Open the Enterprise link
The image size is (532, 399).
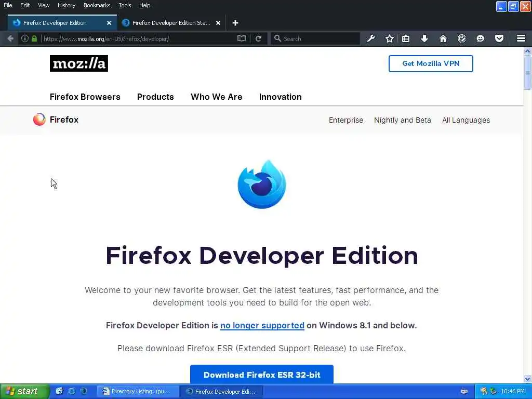[345, 120]
